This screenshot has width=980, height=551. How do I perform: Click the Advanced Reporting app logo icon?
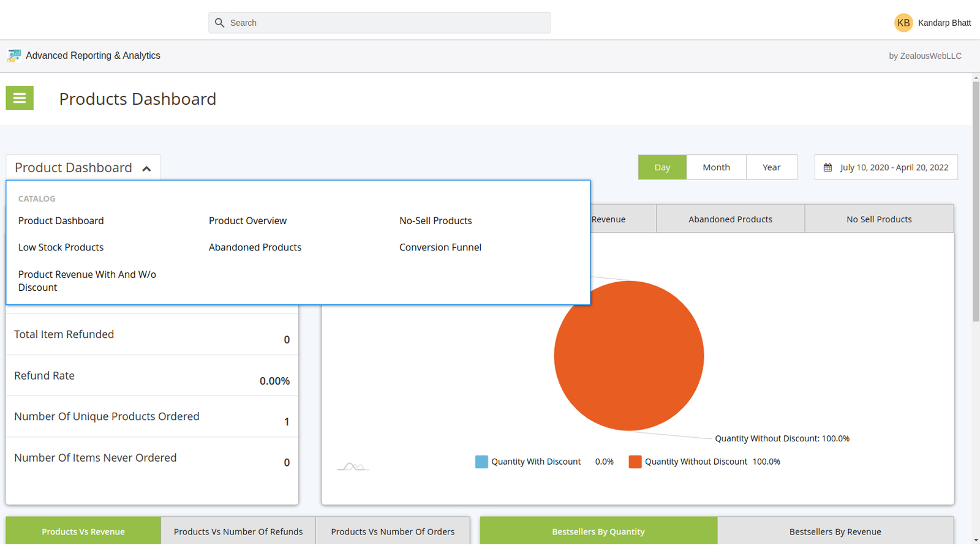click(x=13, y=56)
